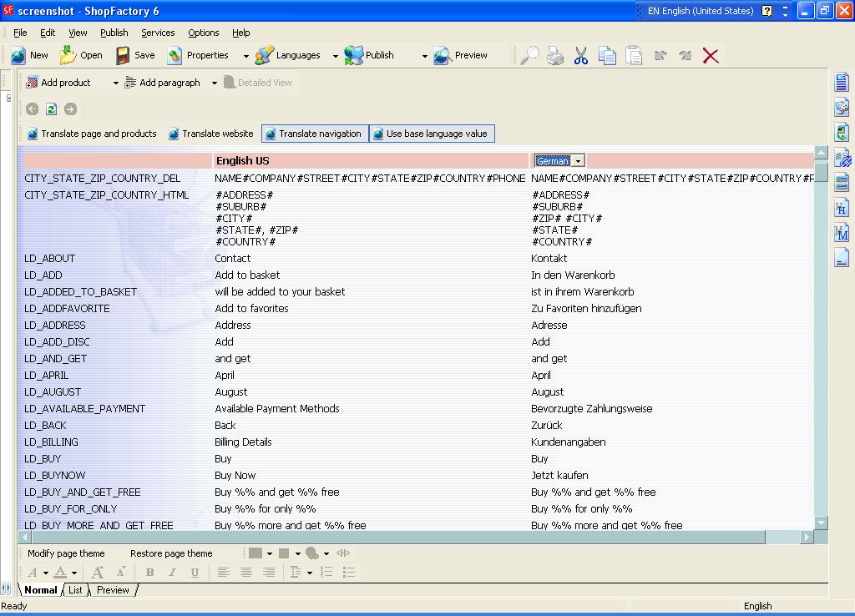The image size is (855, 616).
Task: Toggle the Translate navigation mode
Action: pyautogui.click(x=315, y=134)
